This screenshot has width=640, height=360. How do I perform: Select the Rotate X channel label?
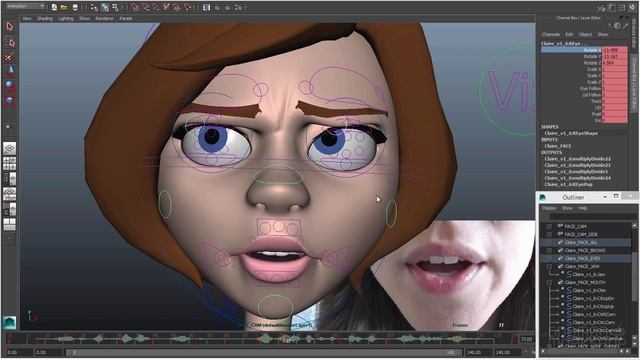pyautogui.click(x=592, y=50)
